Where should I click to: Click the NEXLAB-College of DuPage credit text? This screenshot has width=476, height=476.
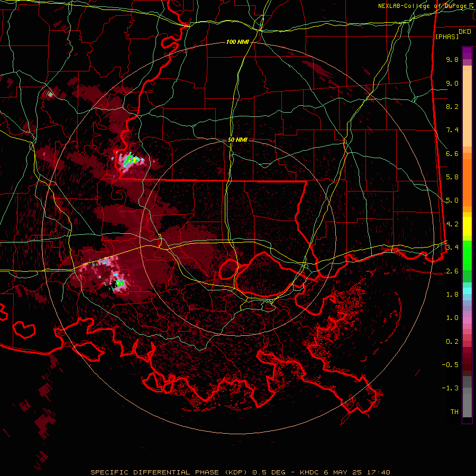pos(426,6)
